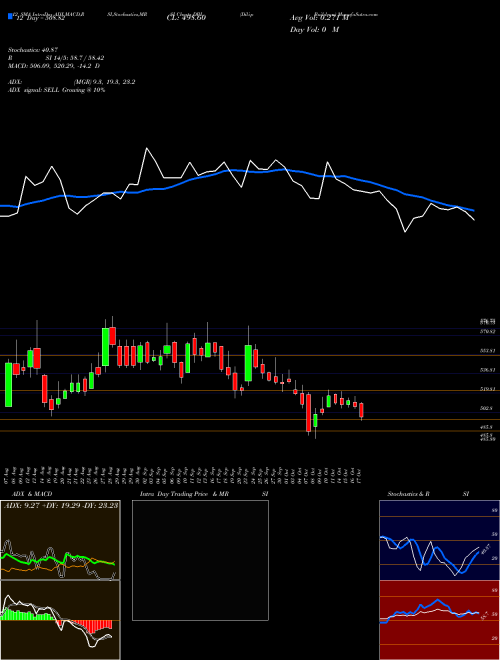Click the ADX (MGR) 9.3, 19.3, 23.2 line
Image resolution: width=500 pixels, height=660 pixels.
[x=72, y=82]
